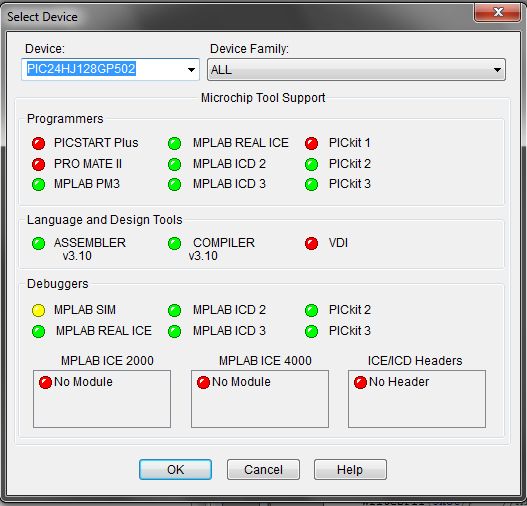Click the green MPLAB ICD 2 debugger indicator
Viewport: 527px width, 506px height.
coord(174,310)
